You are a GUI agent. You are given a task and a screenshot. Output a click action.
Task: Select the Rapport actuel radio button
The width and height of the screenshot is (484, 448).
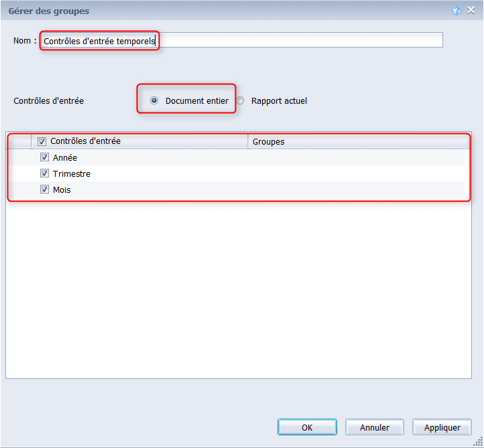240,100
